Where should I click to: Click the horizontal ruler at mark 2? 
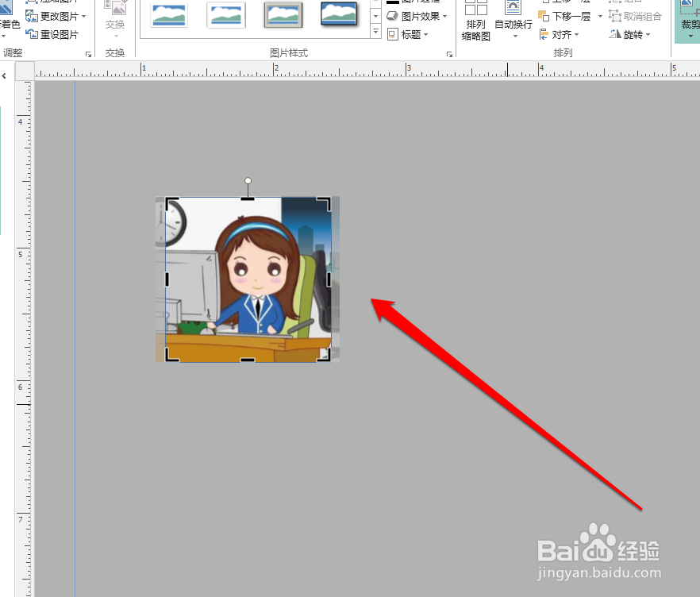(275, 70)
